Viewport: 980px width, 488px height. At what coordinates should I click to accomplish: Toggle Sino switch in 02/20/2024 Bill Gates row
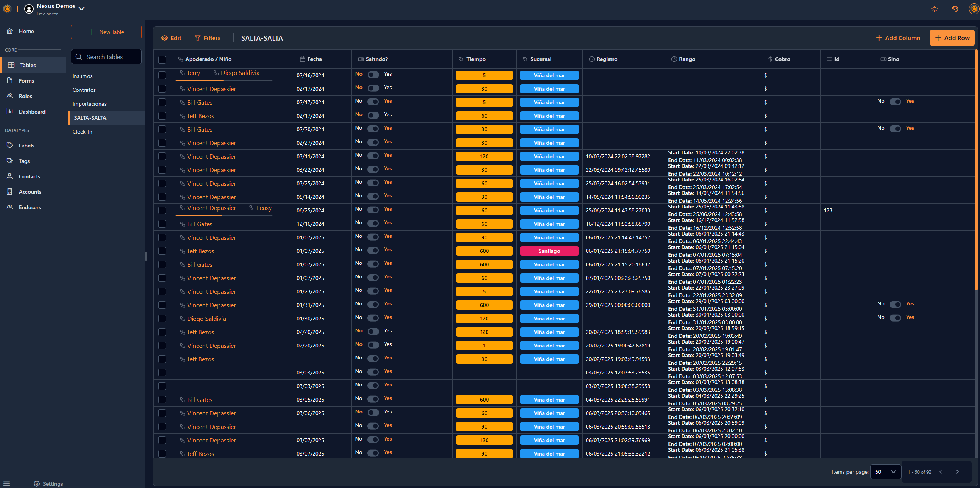point(895,129)
